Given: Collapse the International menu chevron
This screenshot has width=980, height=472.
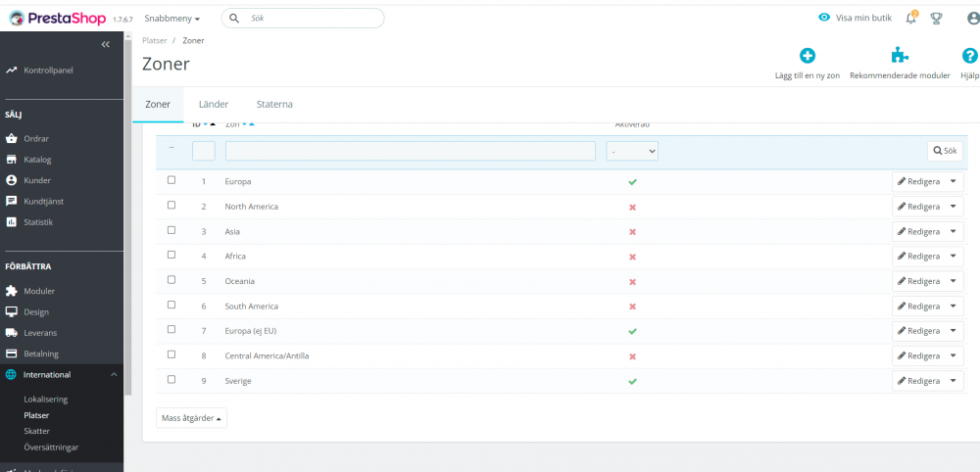Looking at the screenshot, I should pos(114,375).
